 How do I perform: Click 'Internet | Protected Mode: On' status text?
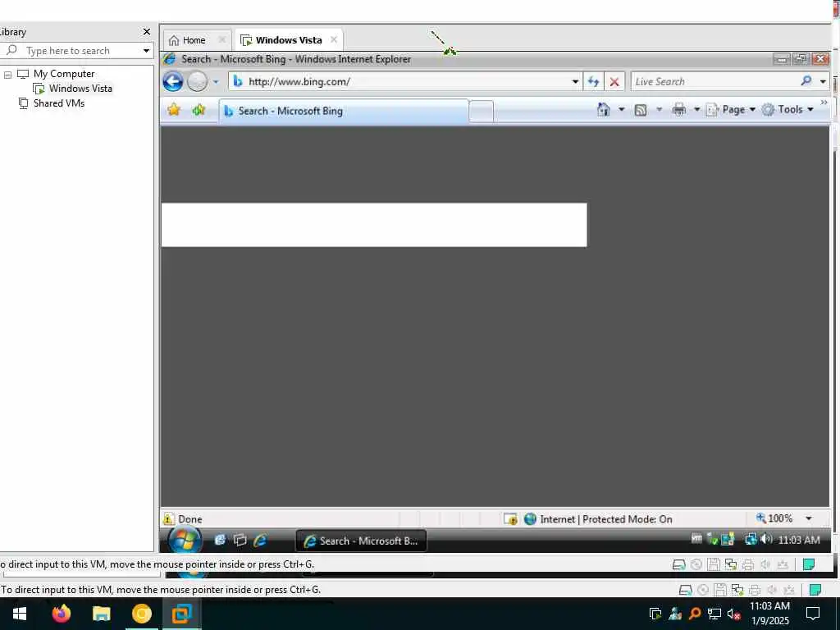tap(606, 519)
